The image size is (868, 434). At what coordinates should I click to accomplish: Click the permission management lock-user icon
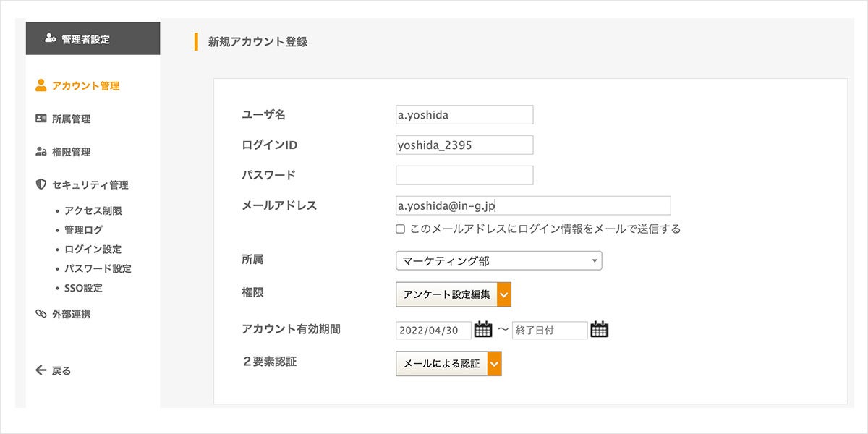[41, 152]
